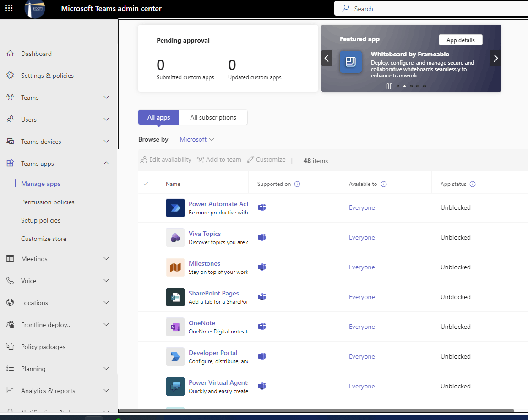This screenshot has height=420, width=528.
Task: Click the Users icon in sidebar
Action: point(10,119)
